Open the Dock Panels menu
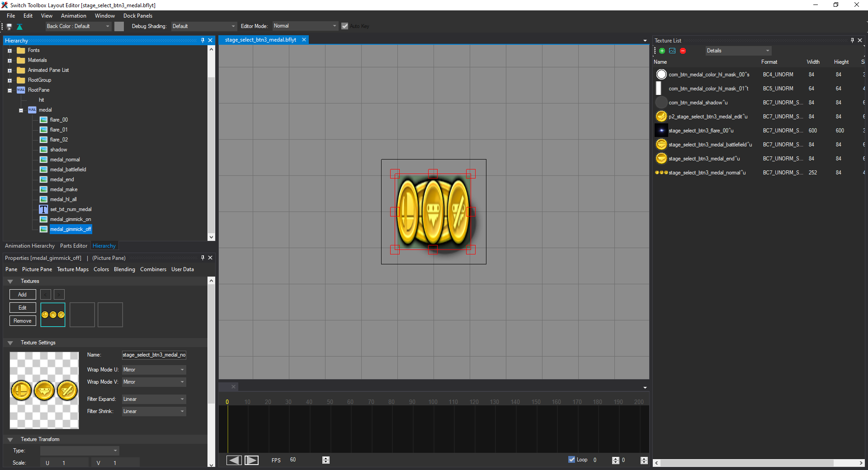This screenshot has height=470, width=868. [138, 16]
